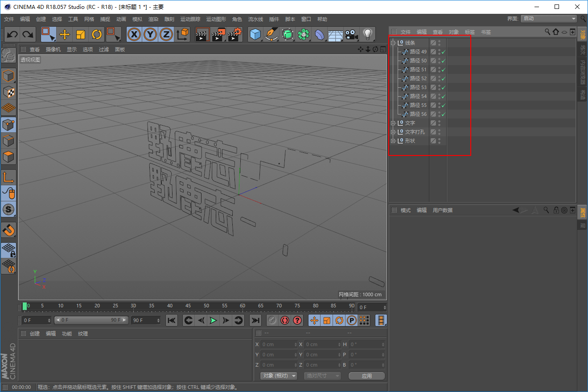Toggle rotation keyframe recording in timeline bar
This screenshot has width=588, height=392.
(x=339, y=320)
